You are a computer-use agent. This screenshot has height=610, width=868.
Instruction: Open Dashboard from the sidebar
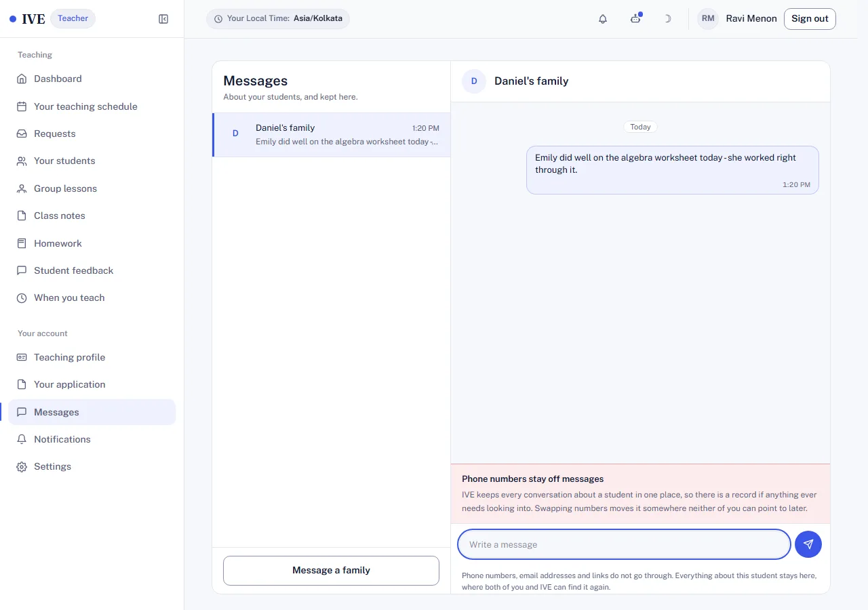point(92,79)
